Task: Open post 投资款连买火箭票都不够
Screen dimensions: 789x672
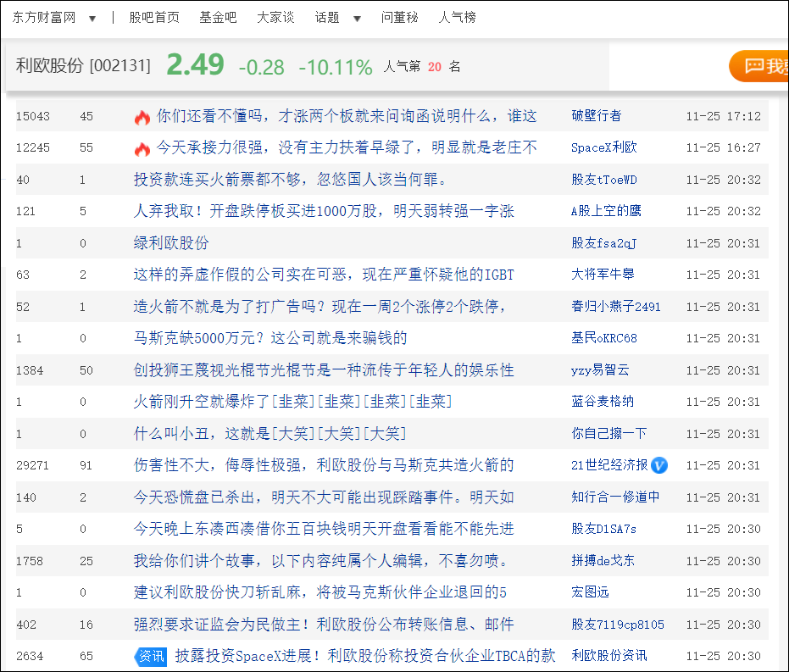Action: 290,179
